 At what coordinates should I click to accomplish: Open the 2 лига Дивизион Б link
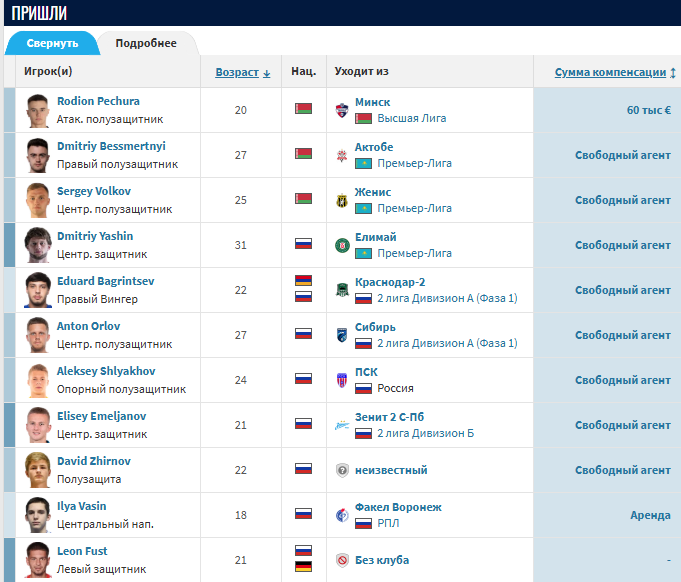(x=426, y=433)
